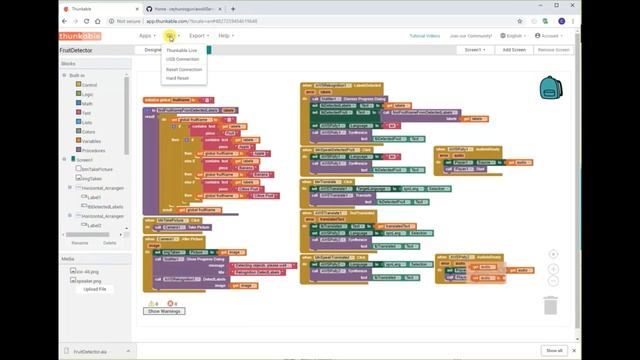Open the English language dropdown
The width and height of the screenshot is (640, 360).
tap(513, 36)
